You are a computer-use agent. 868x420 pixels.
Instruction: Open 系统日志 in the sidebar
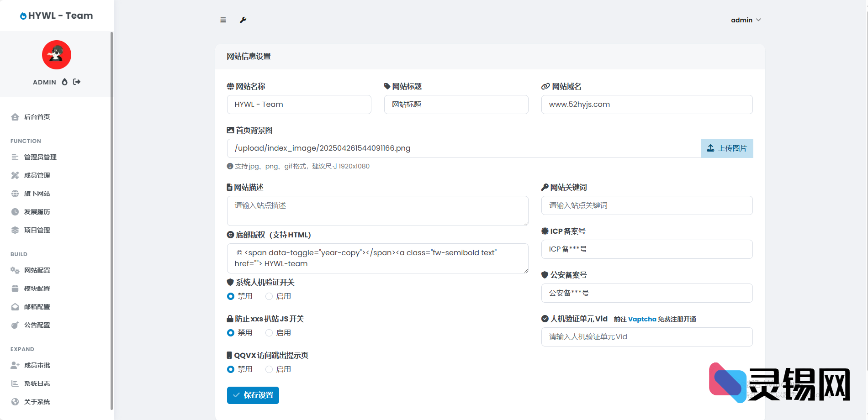pyautogui.click(x=37, y=383)
